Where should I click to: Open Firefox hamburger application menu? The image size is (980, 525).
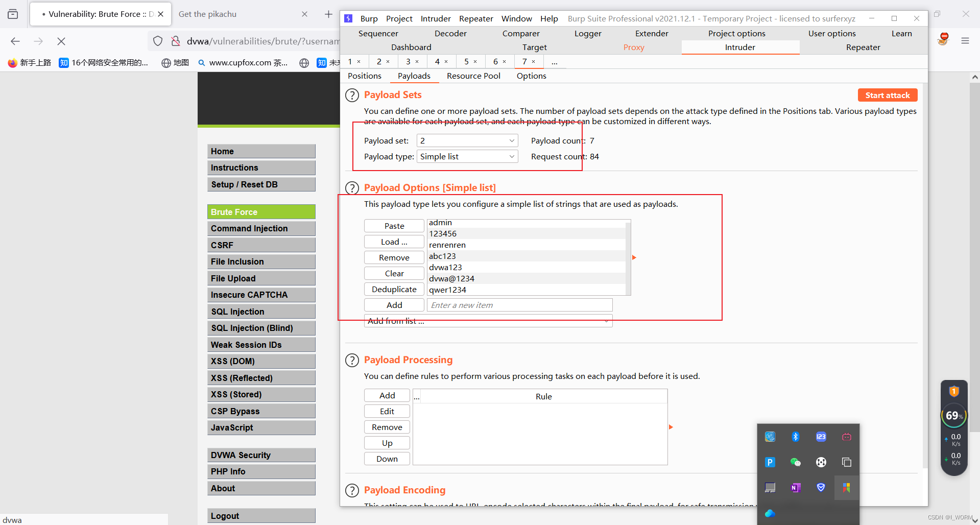(965, 41)
